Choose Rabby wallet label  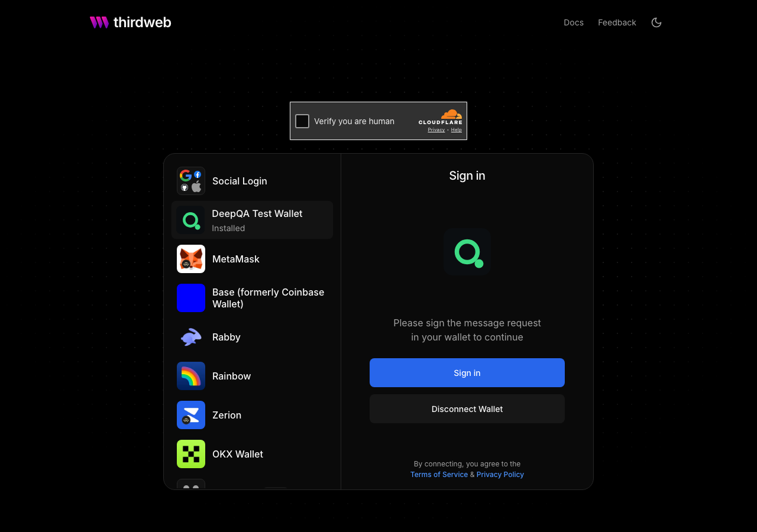click(x=227, y=337)
